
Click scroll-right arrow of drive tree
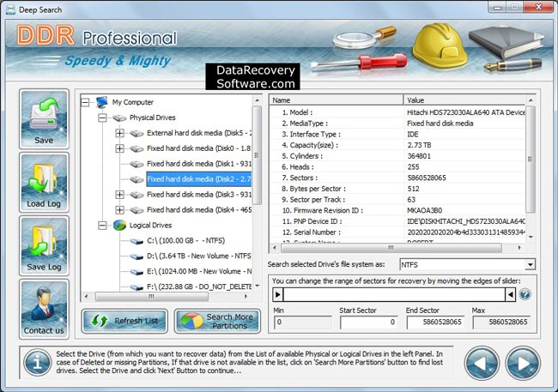click(246, 296)
